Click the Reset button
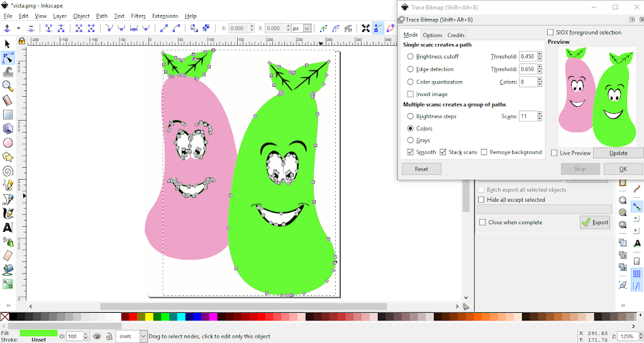Viewport: 644px width, 343px height. (421, 169)
